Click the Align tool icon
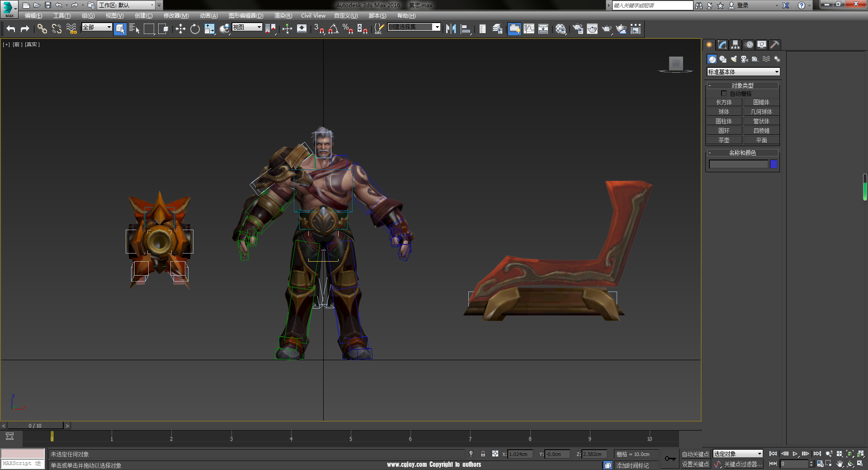Viewport: 868px width, 470px height. tap(465, 29)
